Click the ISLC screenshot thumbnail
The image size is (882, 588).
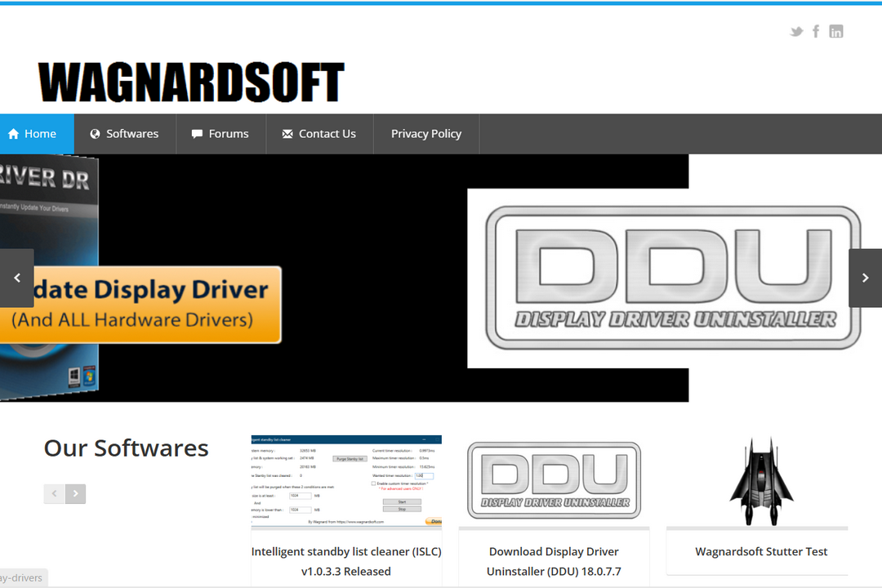tap(346, 479)
